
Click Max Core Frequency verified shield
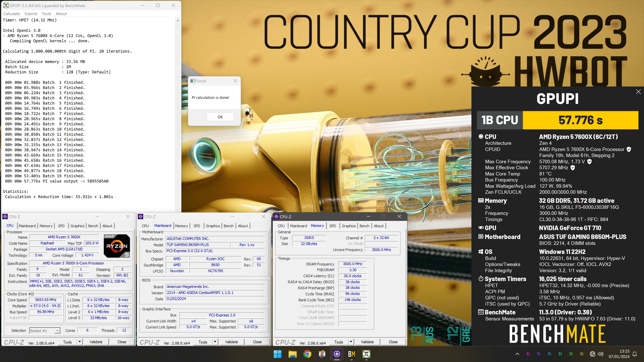pos(589,162)
